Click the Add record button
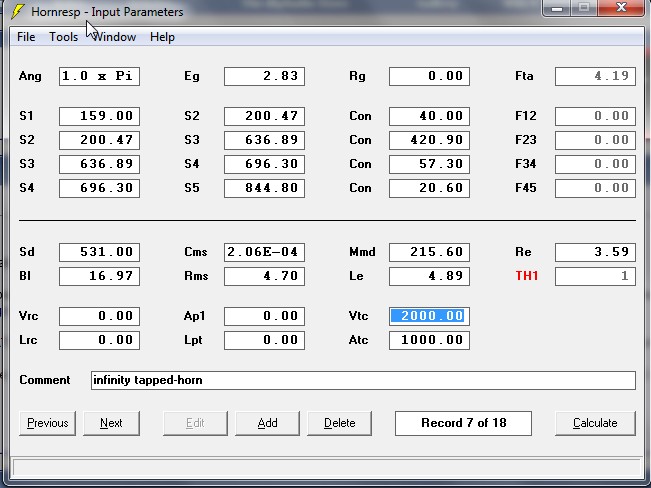The width and height of the screenshot is (651, 488). tap(267, 423)
